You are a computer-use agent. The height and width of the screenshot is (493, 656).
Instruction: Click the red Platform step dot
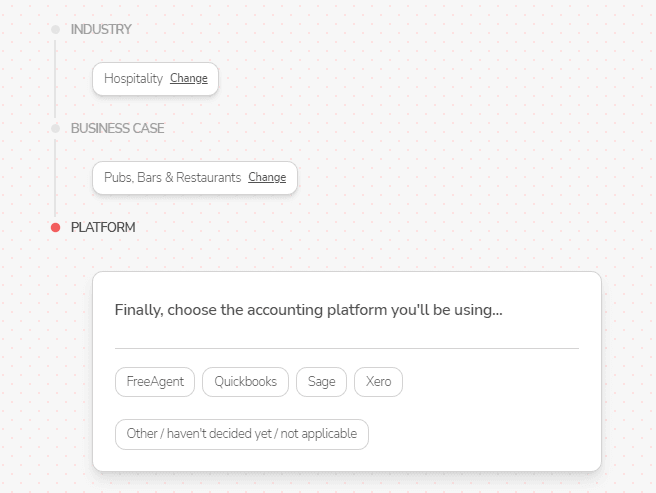(56, 227)
